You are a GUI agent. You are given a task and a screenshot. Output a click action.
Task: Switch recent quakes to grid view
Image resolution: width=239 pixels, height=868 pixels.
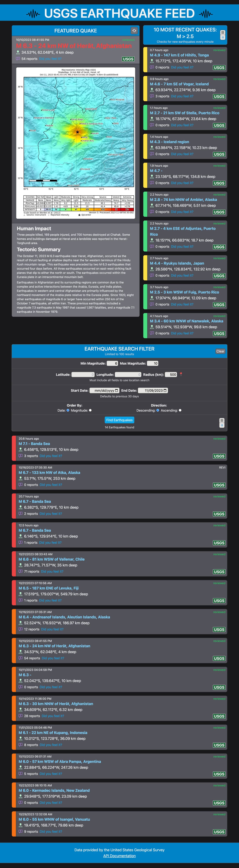(x=222, y=33)
